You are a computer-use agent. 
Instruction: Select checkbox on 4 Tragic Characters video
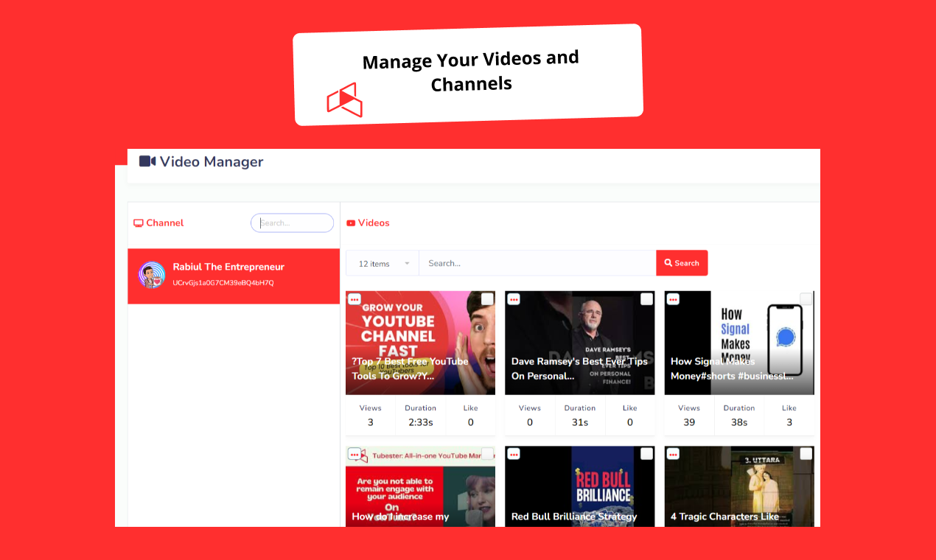(806, 454)
